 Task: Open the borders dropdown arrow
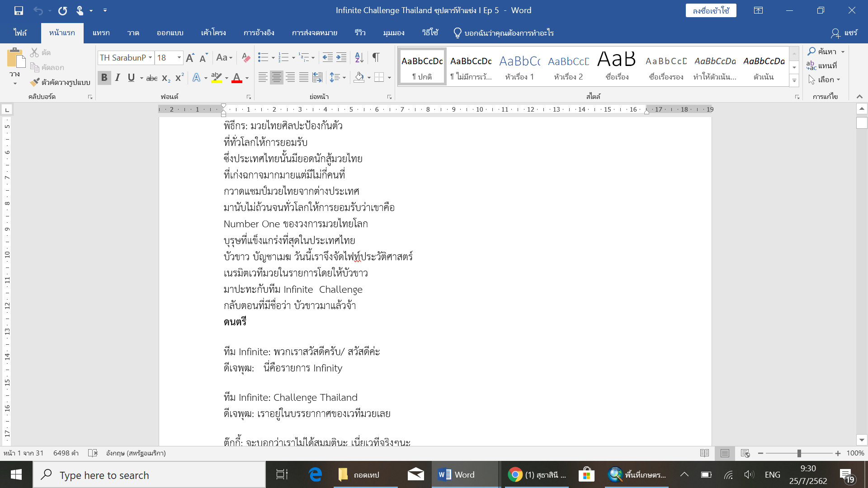click(x=389, y=78)
